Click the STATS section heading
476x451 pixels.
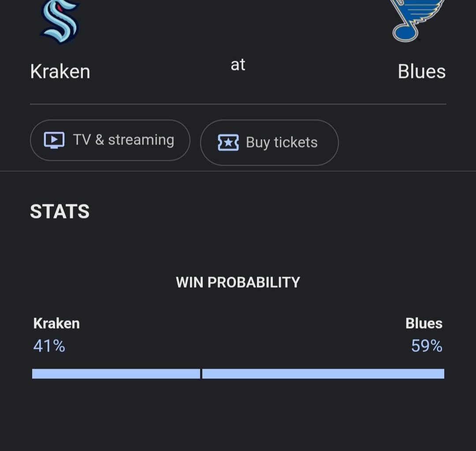[x=60, y=211]
